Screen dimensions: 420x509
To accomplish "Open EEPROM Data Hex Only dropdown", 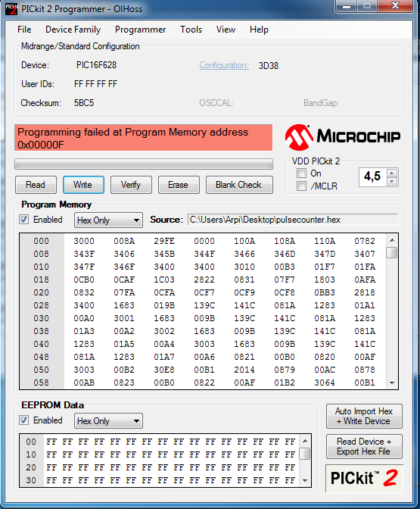I will coord(108,420).
